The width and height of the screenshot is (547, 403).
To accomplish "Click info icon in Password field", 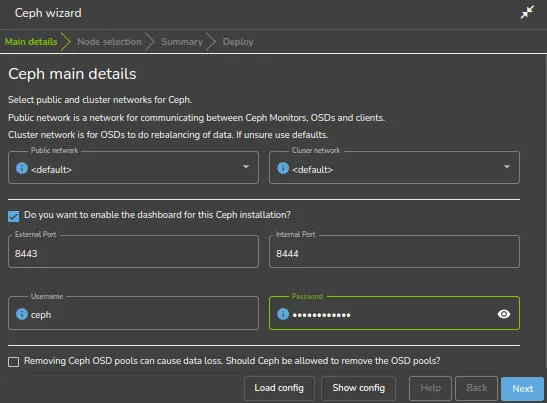I will click(x=283, y=314).
